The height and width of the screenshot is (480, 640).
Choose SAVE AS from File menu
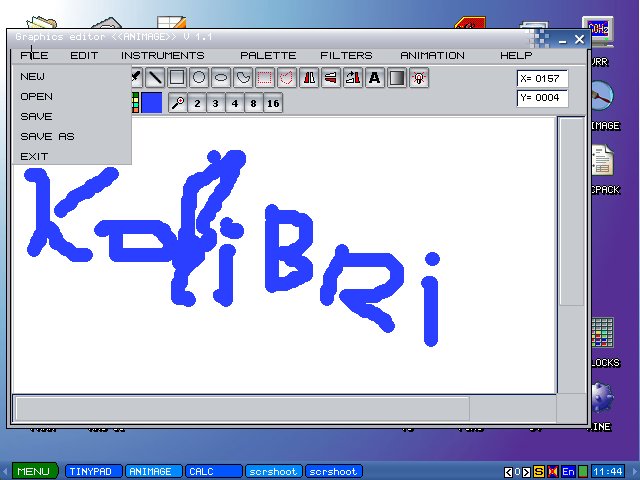(x=47, y=136)
